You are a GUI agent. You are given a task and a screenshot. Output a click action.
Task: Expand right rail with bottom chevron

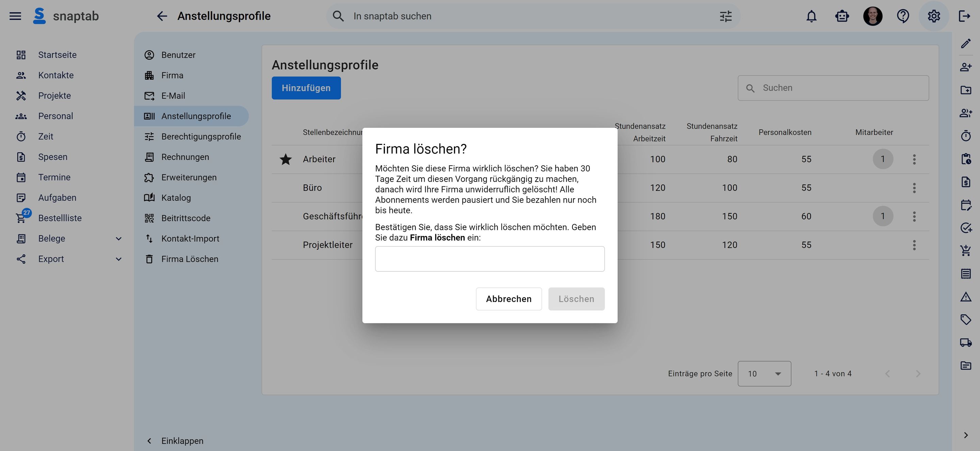[966, 435]
